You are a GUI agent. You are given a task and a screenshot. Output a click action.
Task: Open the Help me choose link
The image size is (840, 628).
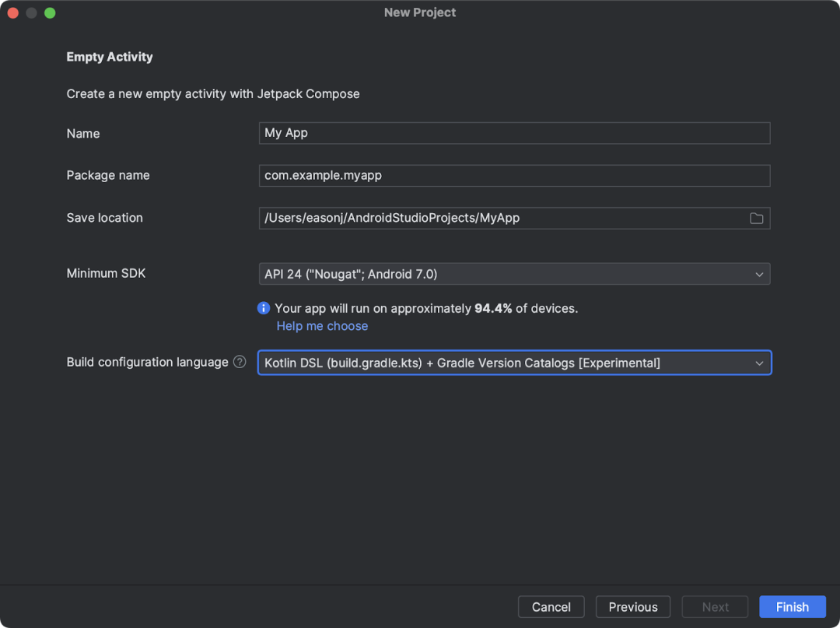pyautogui.click(x=322, y=326)
